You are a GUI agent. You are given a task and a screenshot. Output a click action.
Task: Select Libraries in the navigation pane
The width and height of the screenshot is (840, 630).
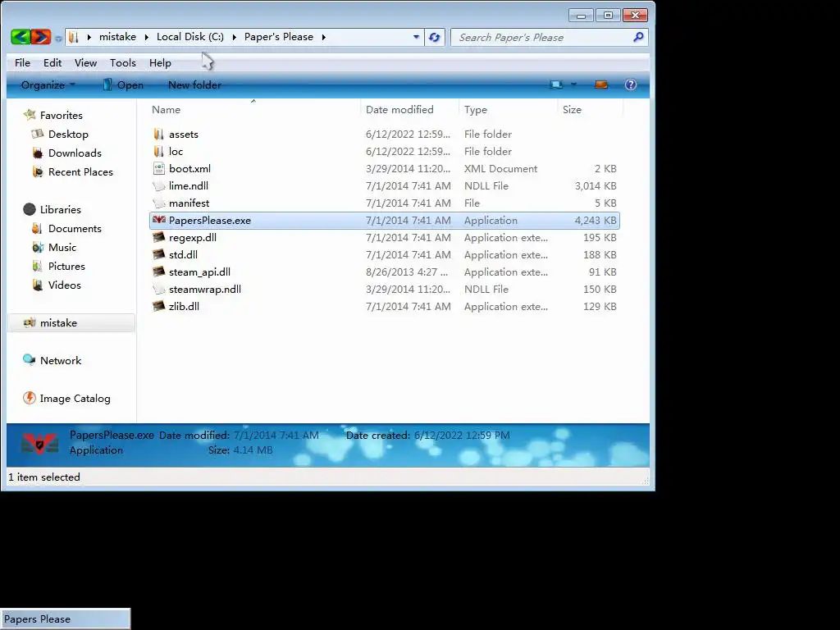61,209
